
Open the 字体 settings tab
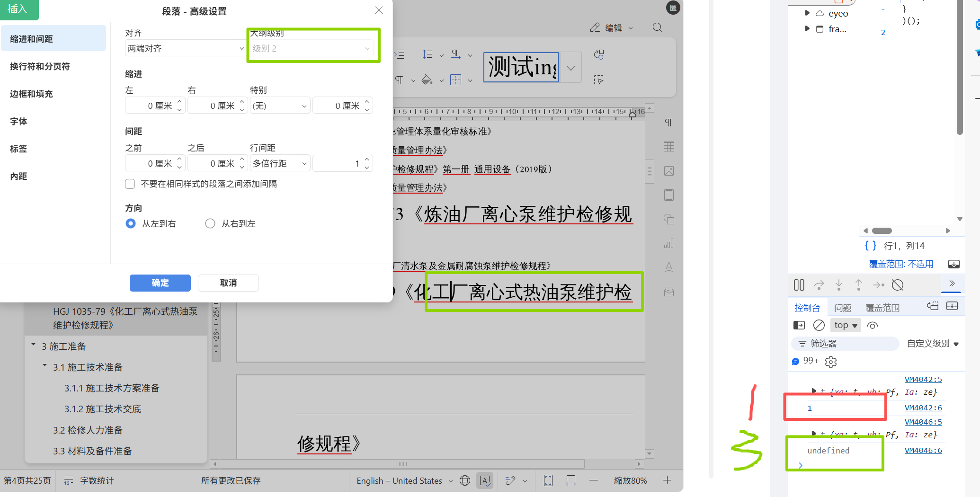point(19,121)
